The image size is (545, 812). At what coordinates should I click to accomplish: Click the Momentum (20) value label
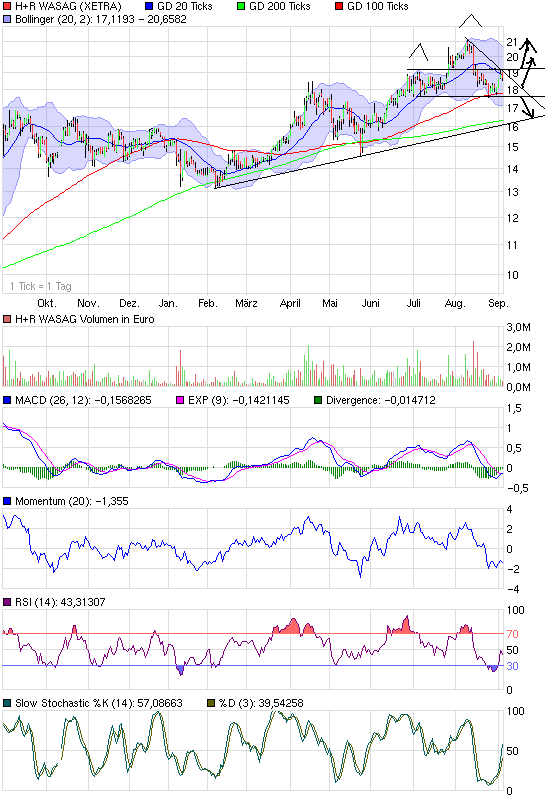click(x=72, y=501)
